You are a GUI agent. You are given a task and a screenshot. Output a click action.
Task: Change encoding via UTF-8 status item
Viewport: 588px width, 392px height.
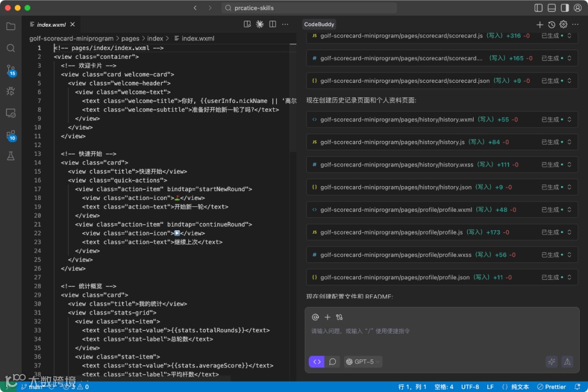[x=470, y=387]
